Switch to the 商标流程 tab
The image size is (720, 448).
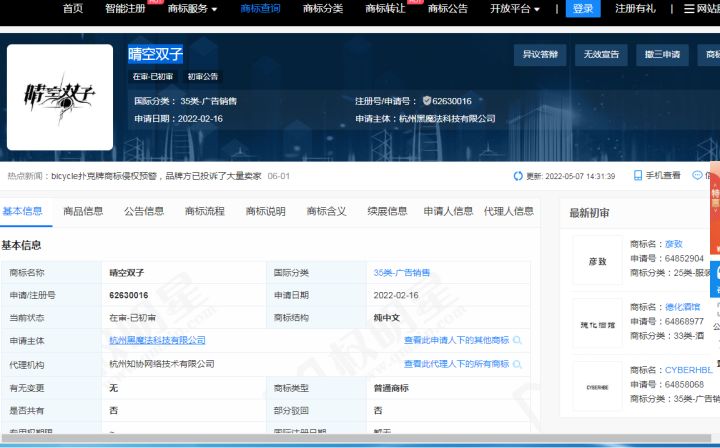[205, 211]
